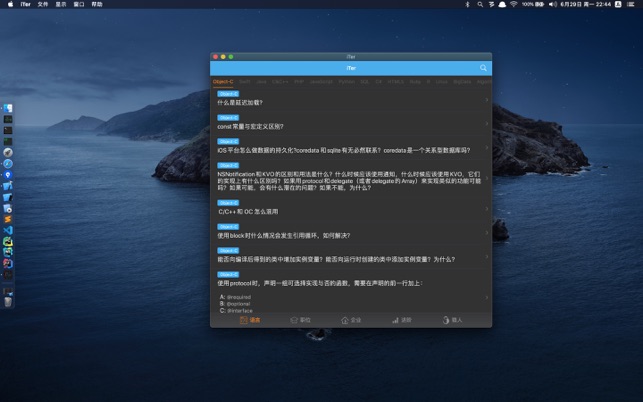Image resolution: width=643 pixels, height=402 pixels.
Task: Switch to the C&C++ tab
Action: click(x=280, y=82)
